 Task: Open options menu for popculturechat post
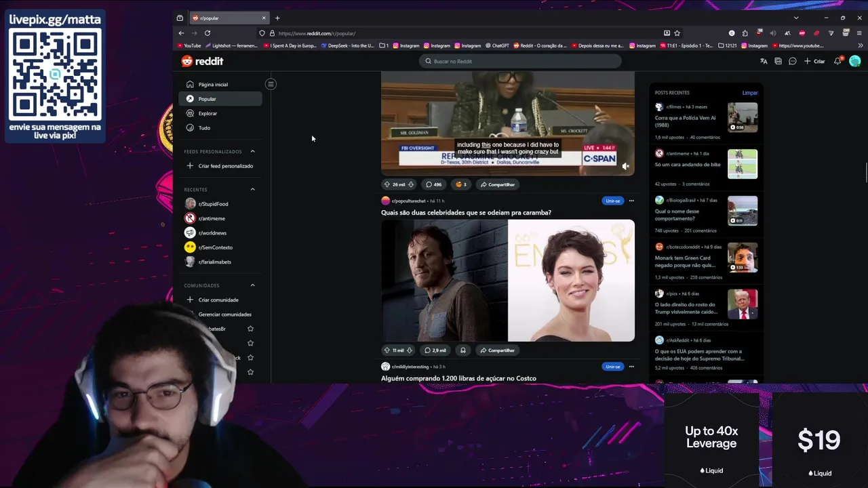(631, 201)
